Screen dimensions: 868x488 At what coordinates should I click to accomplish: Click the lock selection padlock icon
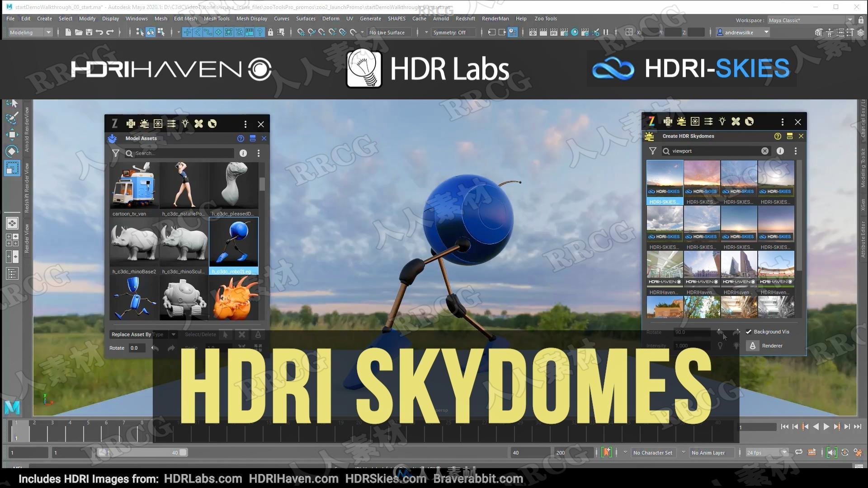pyautogui.click(x=270, y=32)
